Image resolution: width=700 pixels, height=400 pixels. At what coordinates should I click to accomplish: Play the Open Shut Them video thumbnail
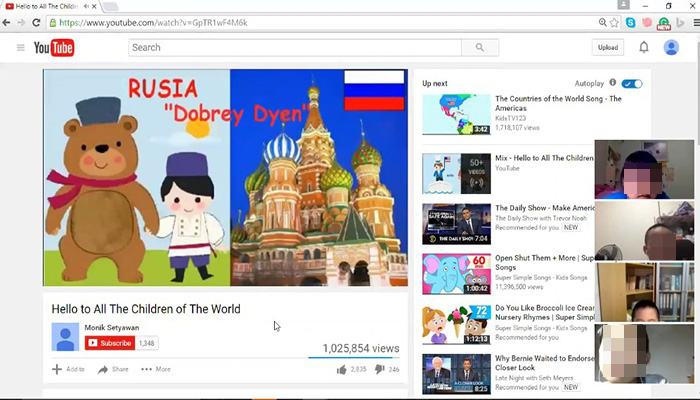456,273
